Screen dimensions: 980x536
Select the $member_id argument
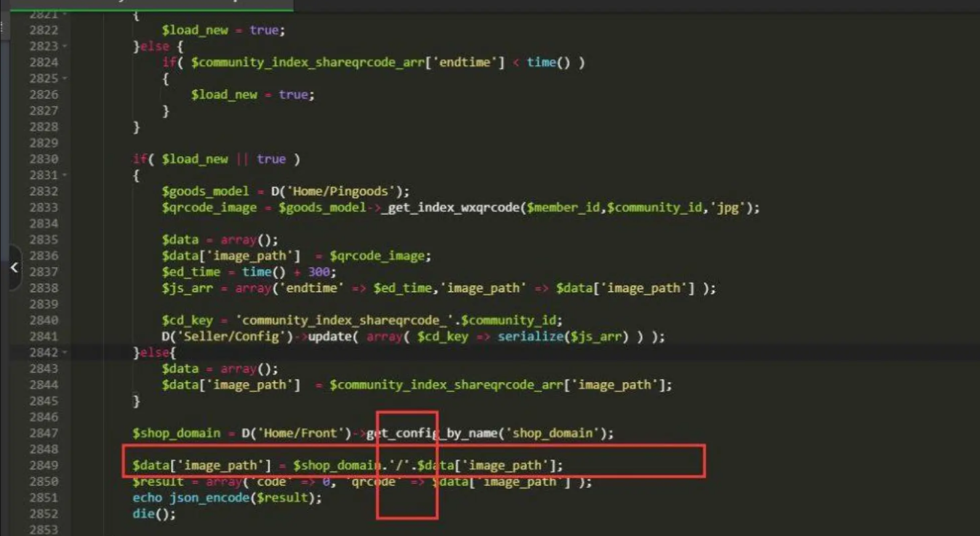(563, 207)
